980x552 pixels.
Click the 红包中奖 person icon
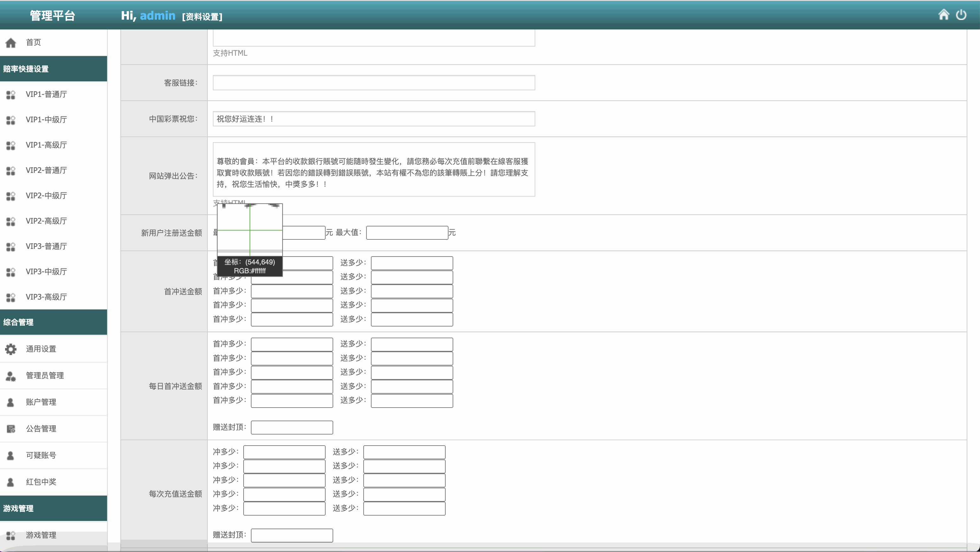[11, 482]
